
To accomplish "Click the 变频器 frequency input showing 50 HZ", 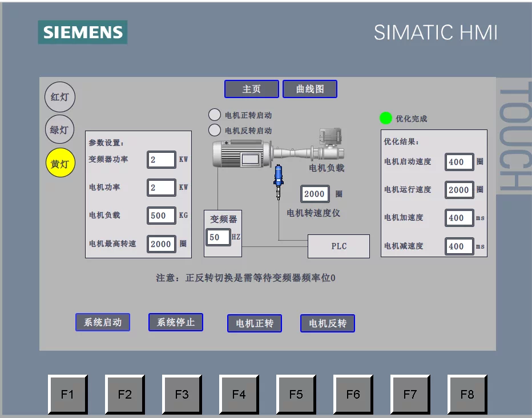I will (x=217, y=237).
